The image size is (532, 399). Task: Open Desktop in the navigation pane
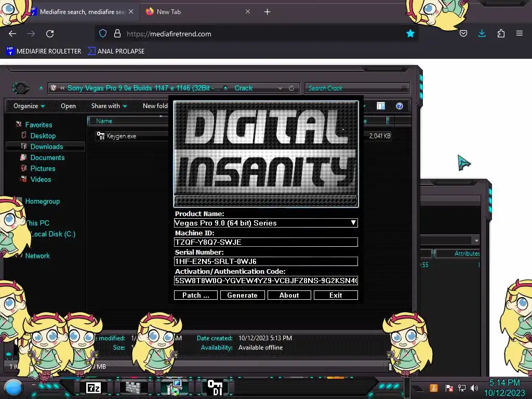tap(43, 136)
